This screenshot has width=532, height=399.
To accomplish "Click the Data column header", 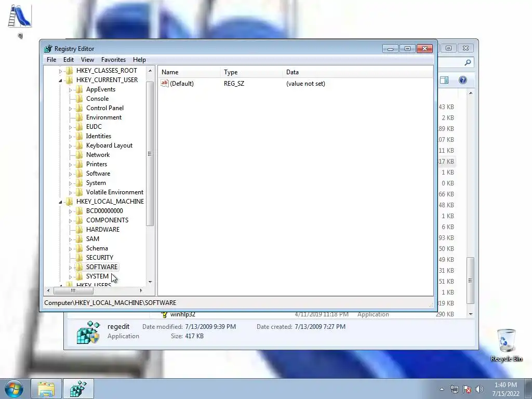I will pos(357,72).
